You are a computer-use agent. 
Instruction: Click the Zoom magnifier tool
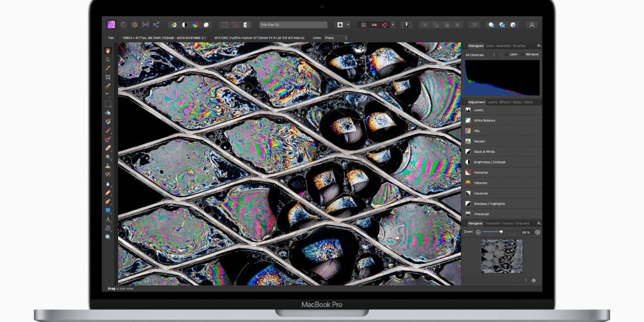click(108, 236)
